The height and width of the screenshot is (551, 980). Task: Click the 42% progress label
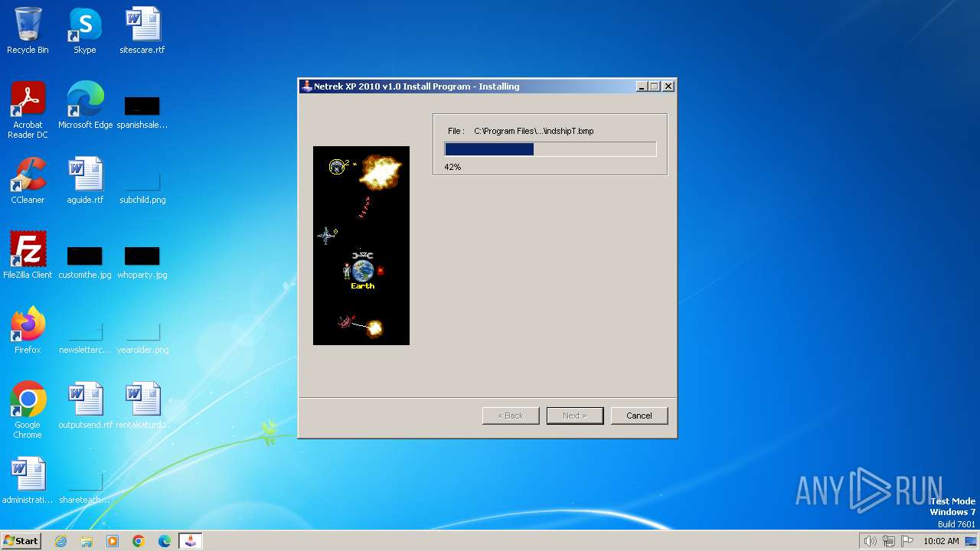point(452,167)
